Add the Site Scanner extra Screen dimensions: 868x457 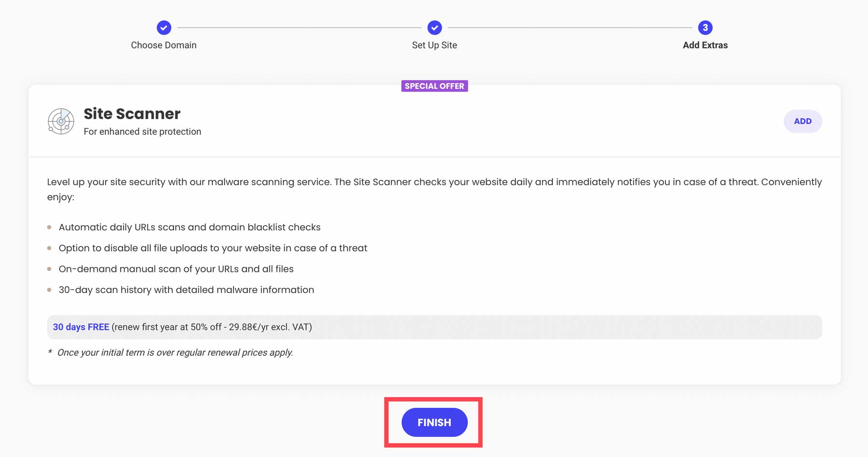(x=802, y=121)
